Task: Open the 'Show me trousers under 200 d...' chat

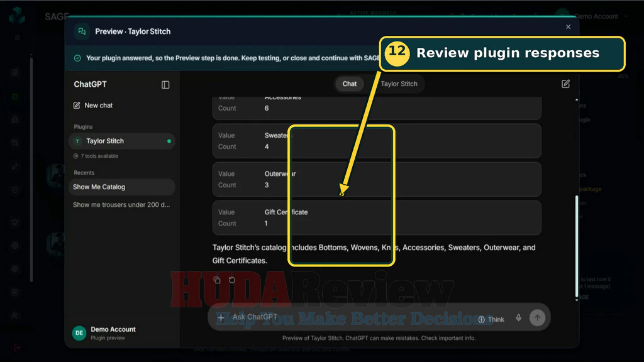Action: (121, 204)
